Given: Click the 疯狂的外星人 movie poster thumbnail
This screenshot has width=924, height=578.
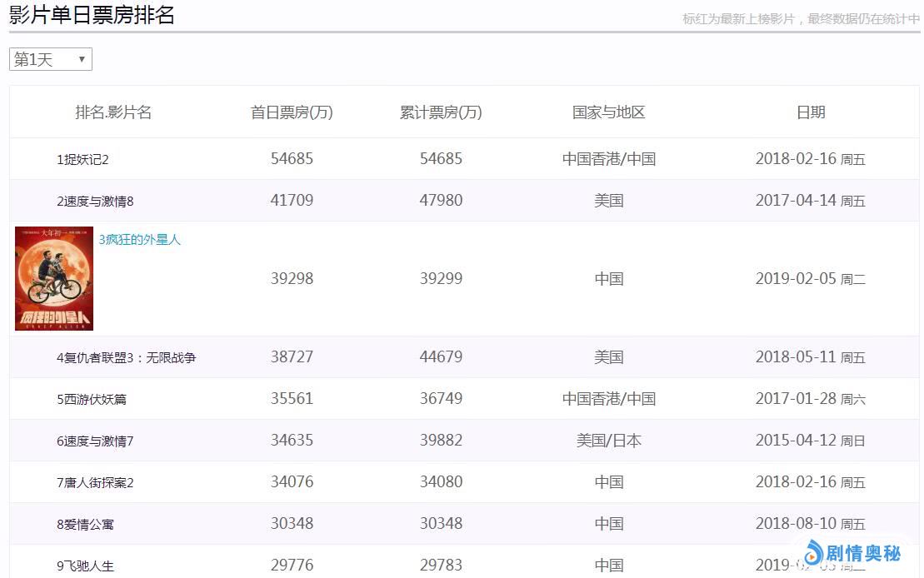Looking at the screenshot, I should click(x=54, y=278).
